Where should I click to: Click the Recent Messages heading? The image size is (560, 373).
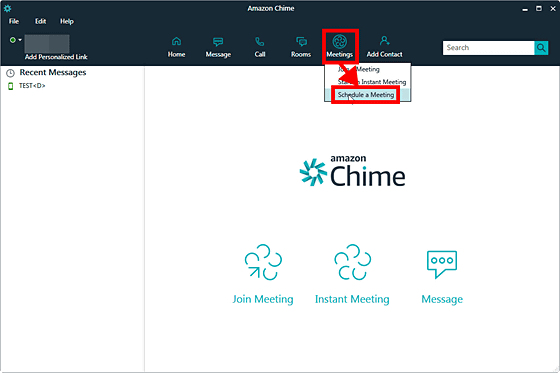(x=53, y=73)
